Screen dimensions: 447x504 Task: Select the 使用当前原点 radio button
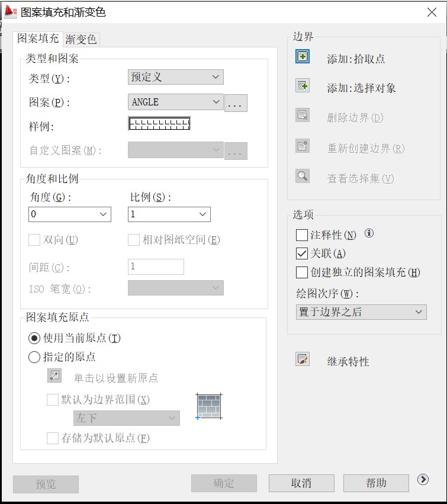tap(35, 338)
